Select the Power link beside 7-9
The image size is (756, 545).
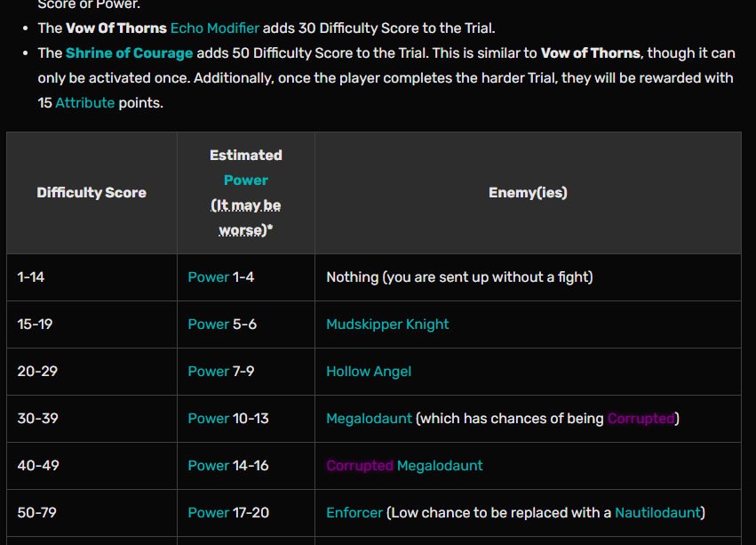point(208,372)
